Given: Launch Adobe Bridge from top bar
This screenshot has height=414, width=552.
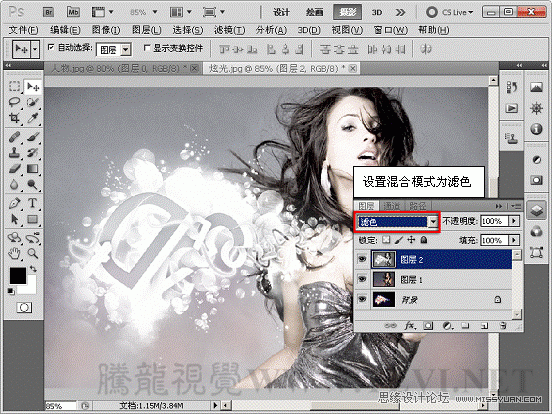Looking at the screenshot, I should coord(49,12).
